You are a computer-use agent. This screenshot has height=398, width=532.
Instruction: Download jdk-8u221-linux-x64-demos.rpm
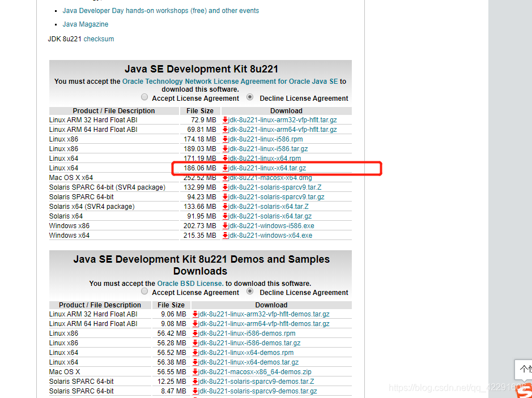click(x=246, y=353)
